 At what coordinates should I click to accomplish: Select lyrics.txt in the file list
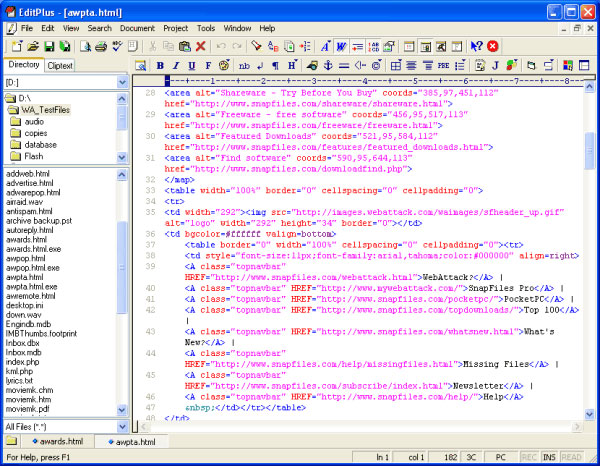point(19,381)
